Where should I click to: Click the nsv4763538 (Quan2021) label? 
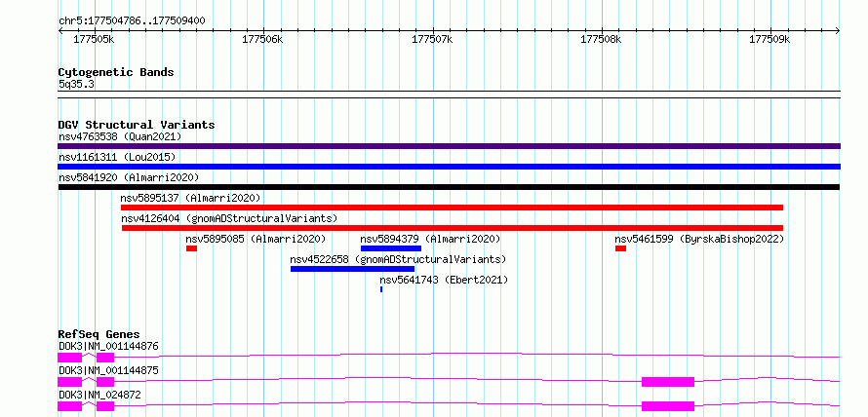[120, 136]
